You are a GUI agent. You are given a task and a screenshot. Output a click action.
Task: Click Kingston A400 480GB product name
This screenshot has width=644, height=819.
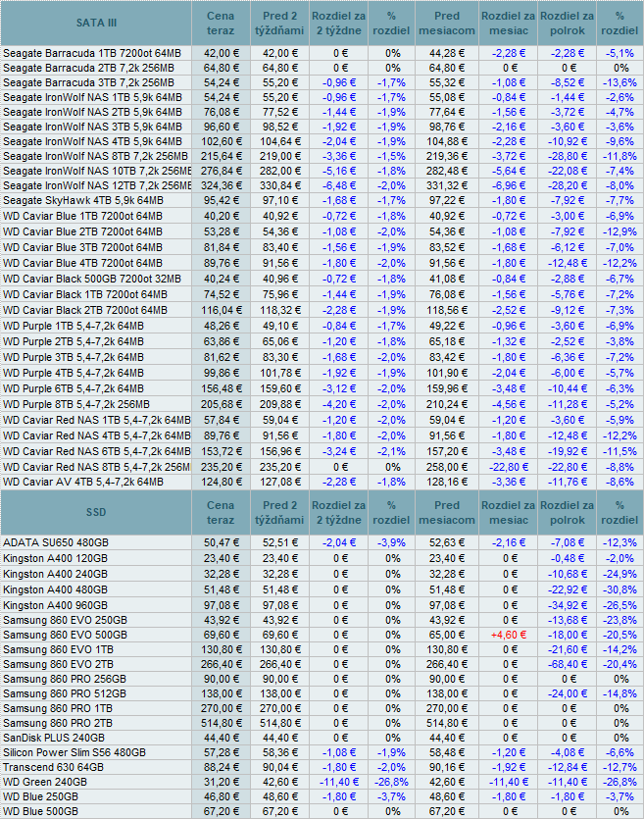point(55,589)
